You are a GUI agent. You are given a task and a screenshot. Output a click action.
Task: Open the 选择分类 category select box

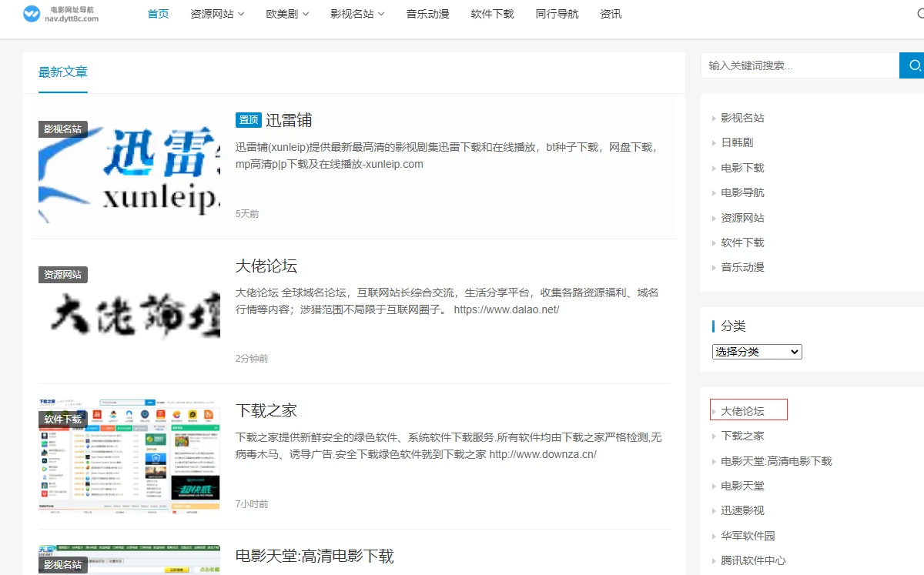tap(757, 352)
